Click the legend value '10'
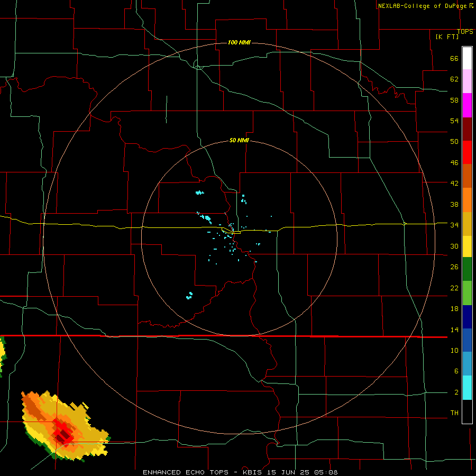This screenshot has width=476, height=476. (454, 351)
